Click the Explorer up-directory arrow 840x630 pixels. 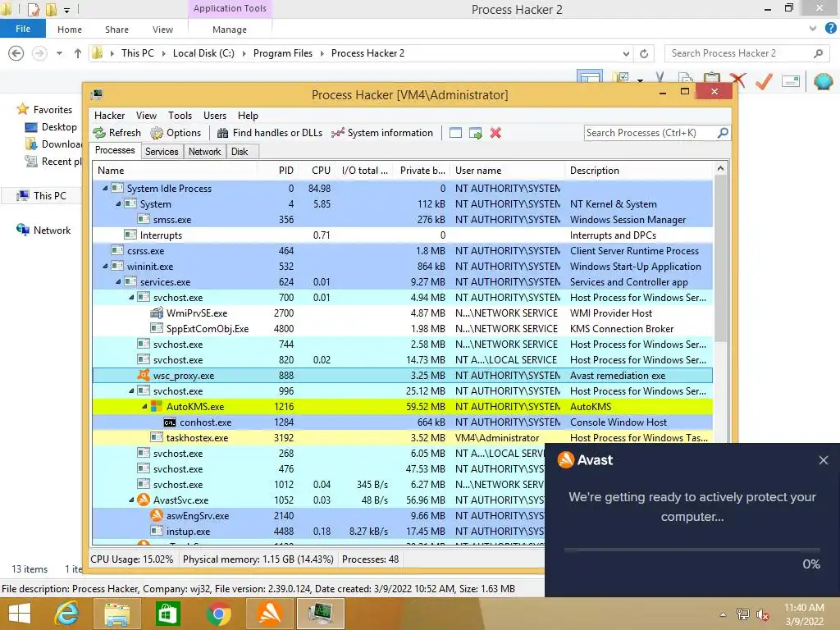pyautogui.click(x=78, y=53)
